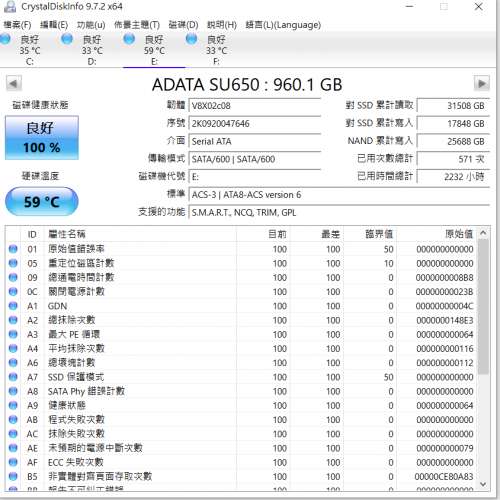Select drive D: health status icon

pyautogui.click(x=67, y=39)
